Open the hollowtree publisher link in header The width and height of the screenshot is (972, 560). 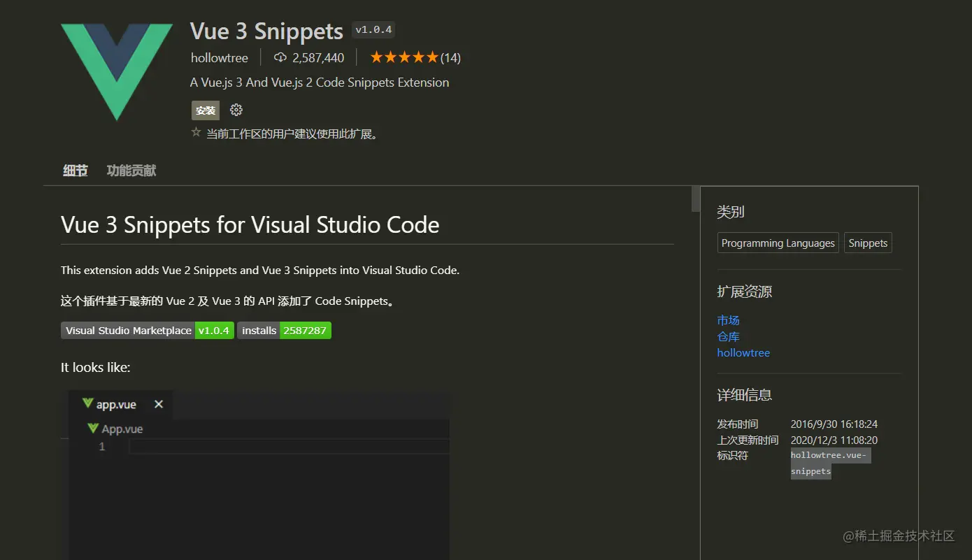click(x=220, y=57)
